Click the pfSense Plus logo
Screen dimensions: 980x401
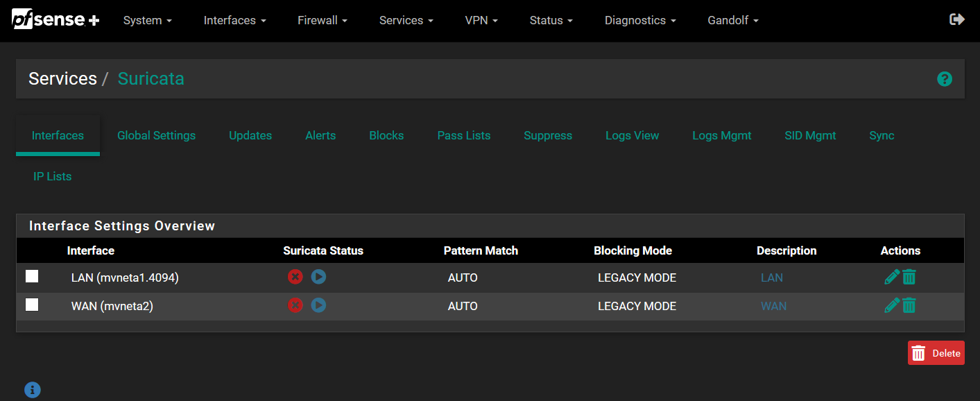click(55, 20)
